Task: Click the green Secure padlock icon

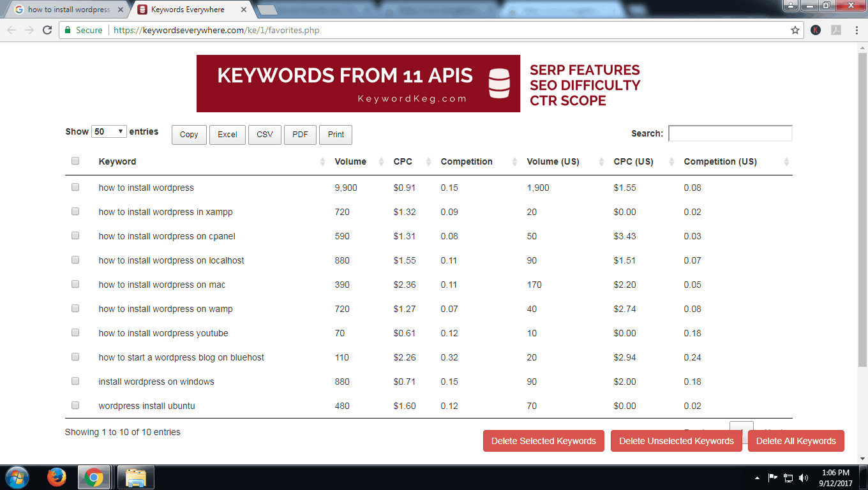Action: [x=68, y=30]
